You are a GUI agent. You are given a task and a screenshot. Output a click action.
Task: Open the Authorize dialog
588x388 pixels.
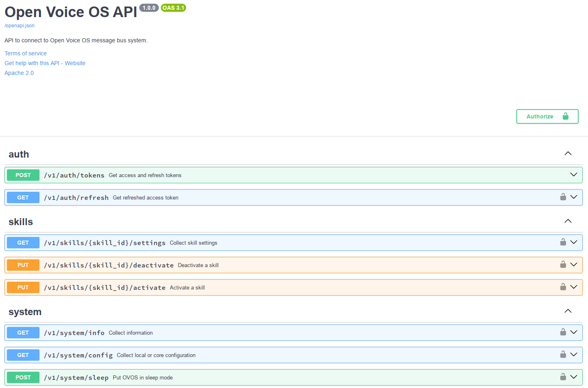pos(547,116)
